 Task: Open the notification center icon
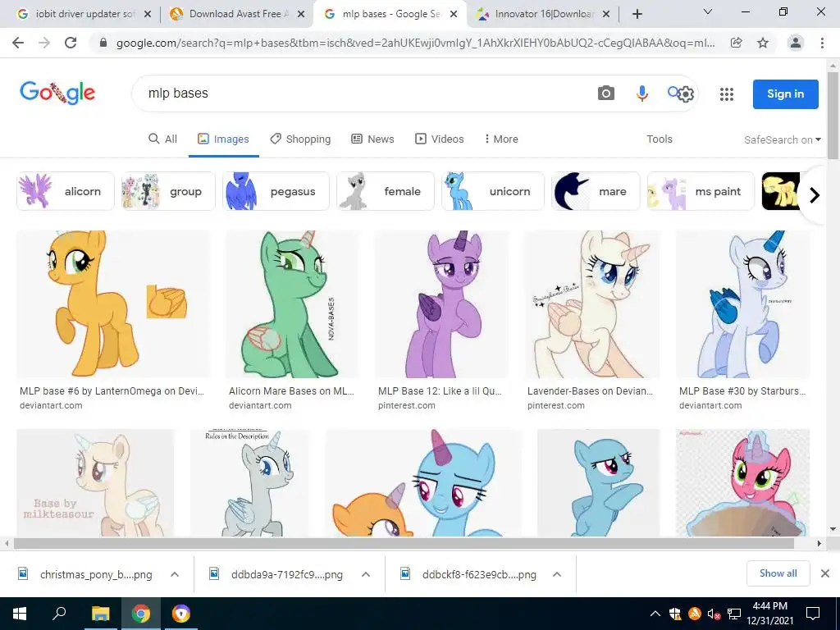[813, 614]
